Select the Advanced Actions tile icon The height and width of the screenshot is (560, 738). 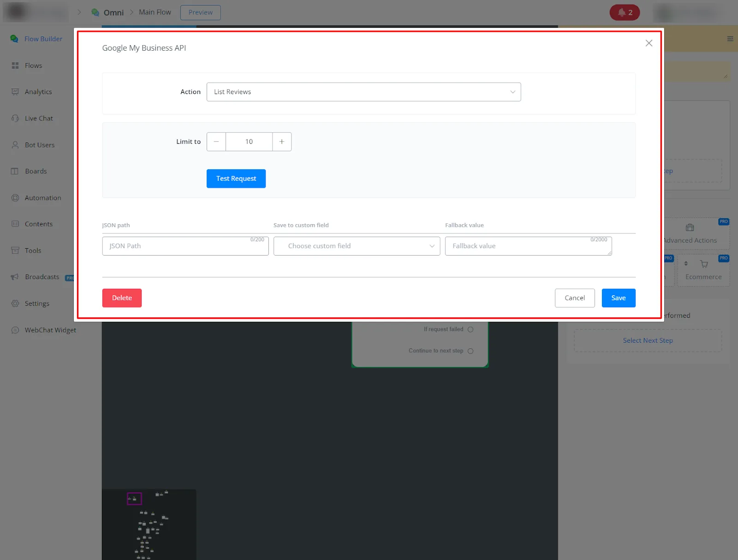click(x=690, y=227)
